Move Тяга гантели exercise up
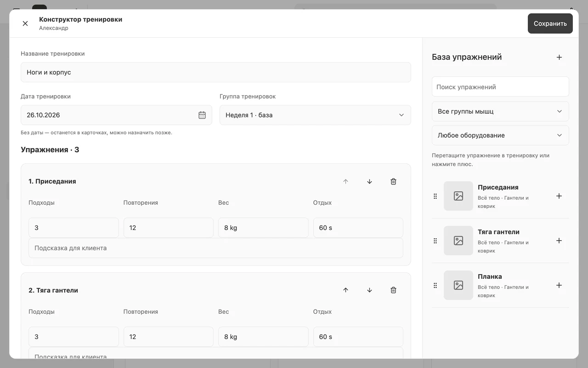 [x=345, y=290]
